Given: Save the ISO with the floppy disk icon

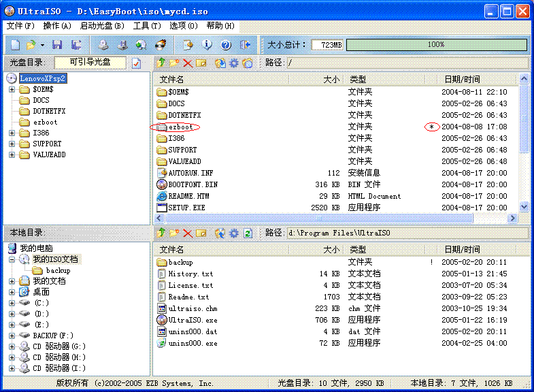Looking at the screenshot, I should click(57, 45).
